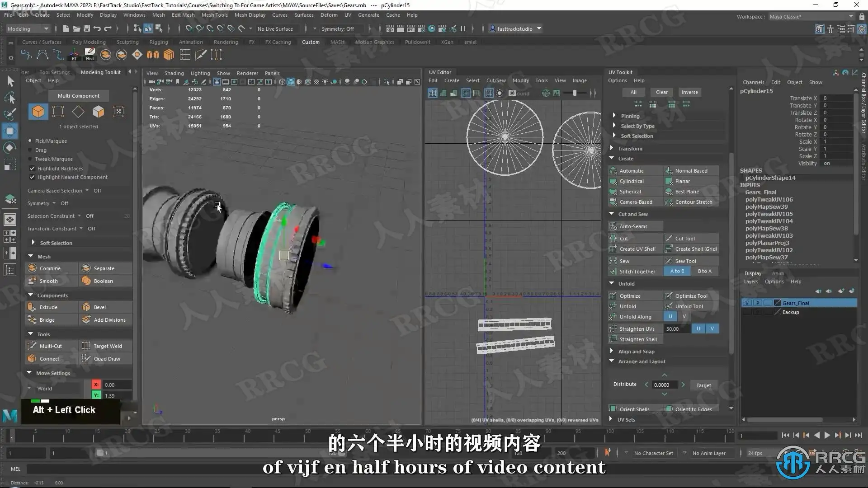Select the Drag radio option
The image size is (868, 488).
pyautogui.click(x=30, y=150)
